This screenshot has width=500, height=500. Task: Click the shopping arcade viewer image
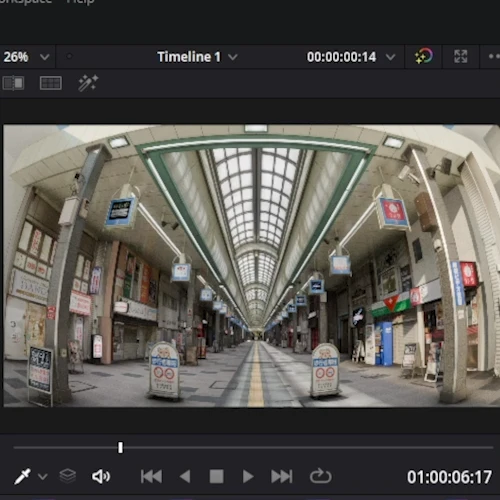(251, 266)
